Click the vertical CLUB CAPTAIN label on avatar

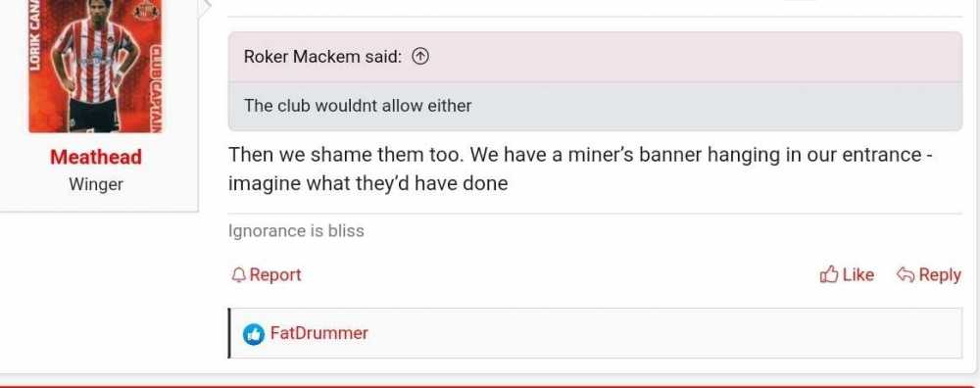point(157,87)
